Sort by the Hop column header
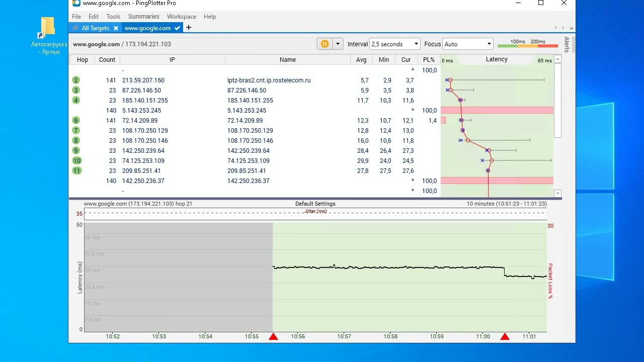Screen dimensions: 644x362 83,60
